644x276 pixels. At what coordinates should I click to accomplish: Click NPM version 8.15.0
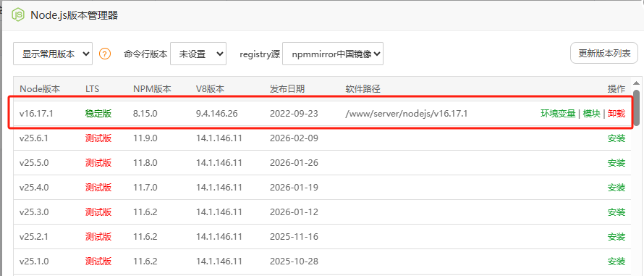click(x=145, y=114)
